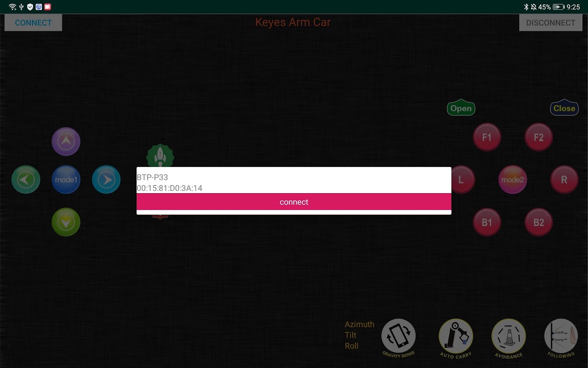
Task: Click the Tilt label
Action: pos(351,335)
